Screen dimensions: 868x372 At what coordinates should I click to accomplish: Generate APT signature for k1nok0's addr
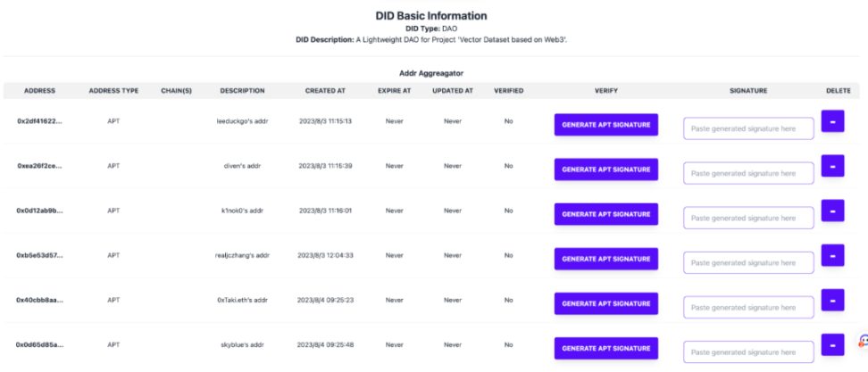pyautogui.click(x=605, y=214)
